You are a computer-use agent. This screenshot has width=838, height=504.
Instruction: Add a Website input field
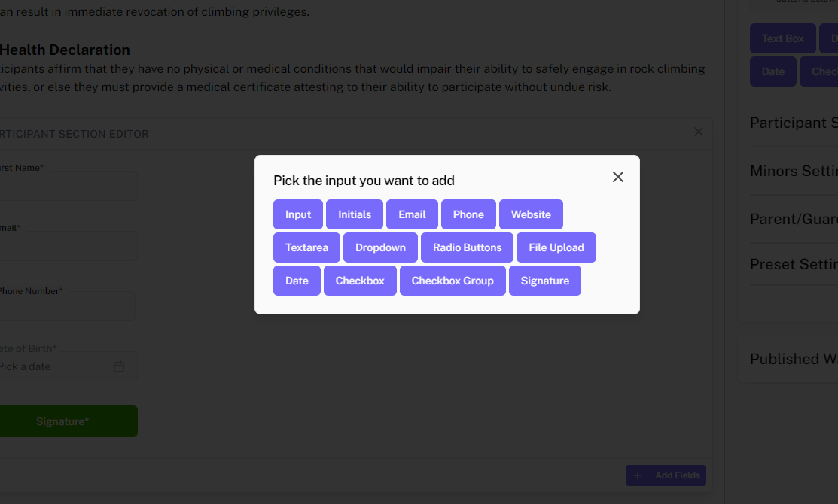click(x=531, y=214)
